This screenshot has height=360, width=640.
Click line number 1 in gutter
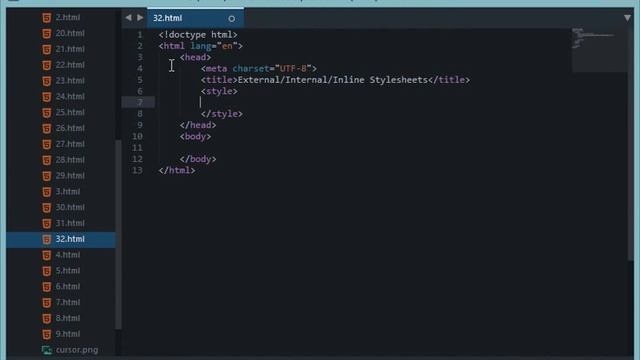coord(140,35)
